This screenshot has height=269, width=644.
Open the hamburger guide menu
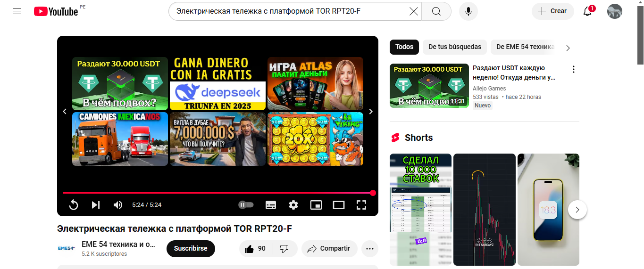pyautogui.click(x=17, y=11)
